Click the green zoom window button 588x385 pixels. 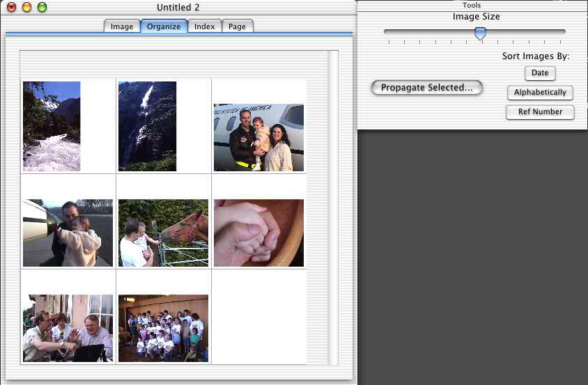(42, 7)
